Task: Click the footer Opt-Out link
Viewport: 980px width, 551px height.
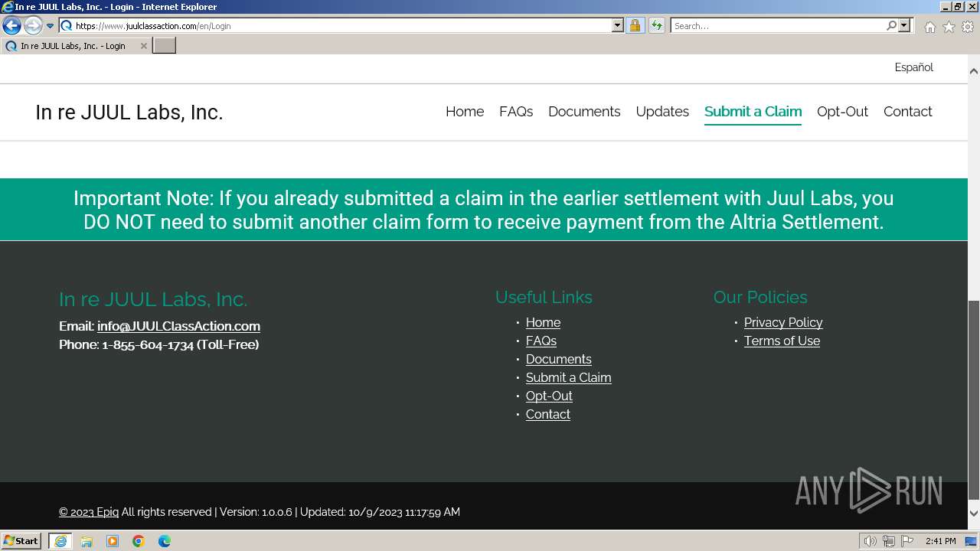Action: pos(549,396)
